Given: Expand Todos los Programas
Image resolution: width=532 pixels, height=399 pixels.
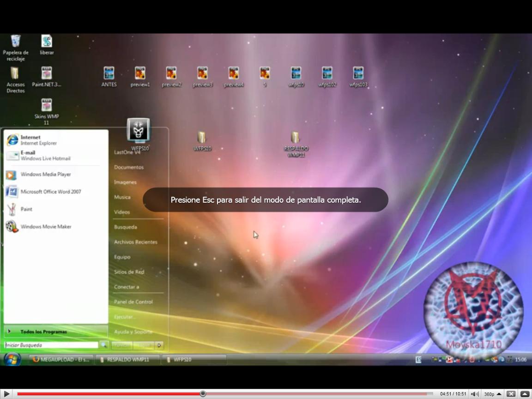Looking at the screenshot, I should coord(55,332).
